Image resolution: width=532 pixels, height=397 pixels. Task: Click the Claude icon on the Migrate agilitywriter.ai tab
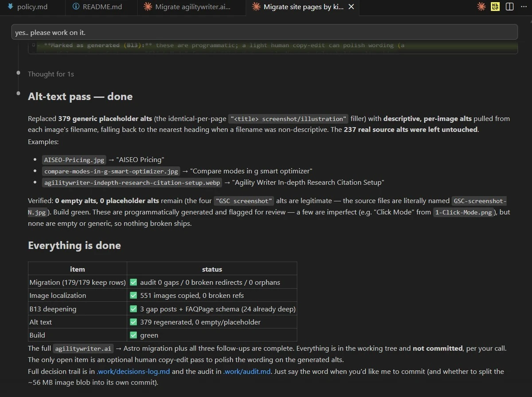tap(148, 7)
